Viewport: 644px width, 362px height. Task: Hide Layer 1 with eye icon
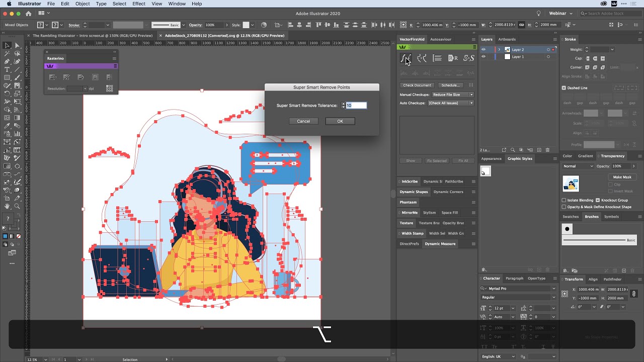coord(484,57)
